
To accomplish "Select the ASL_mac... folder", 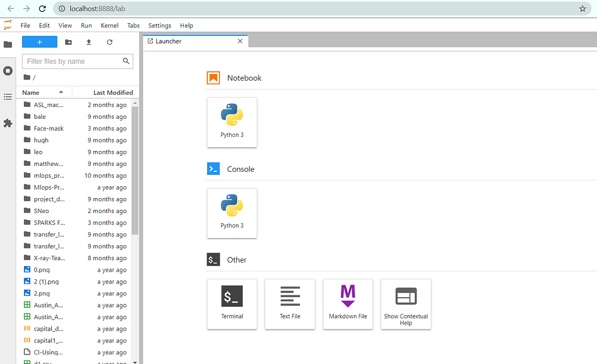I will [75, 104].
